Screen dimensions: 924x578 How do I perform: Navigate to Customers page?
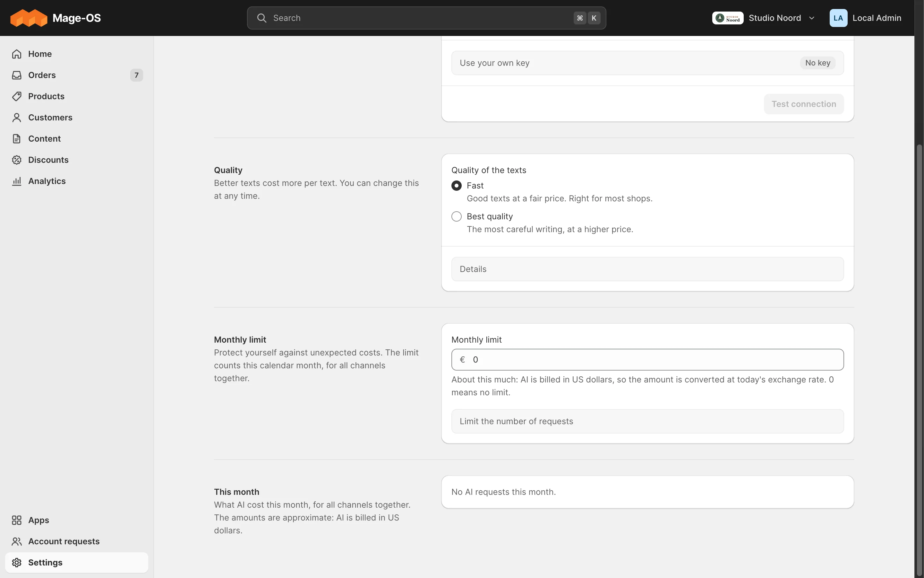(76, 117)
